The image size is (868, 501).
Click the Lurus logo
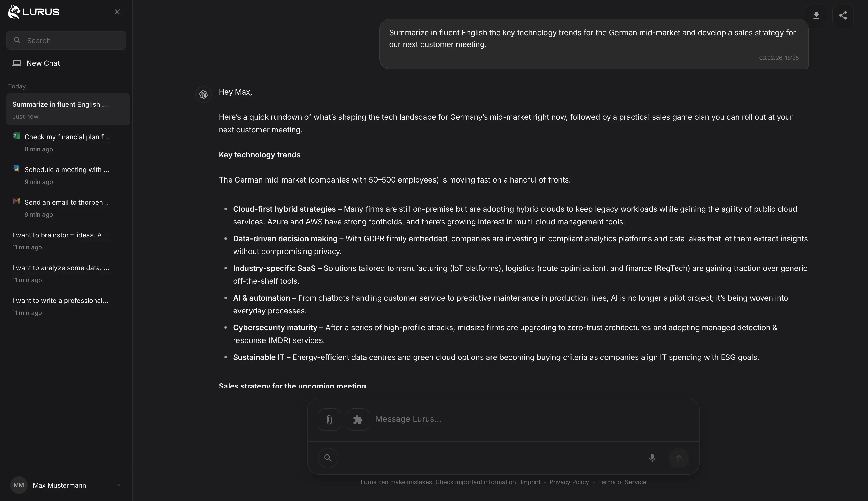pos(34,12)
